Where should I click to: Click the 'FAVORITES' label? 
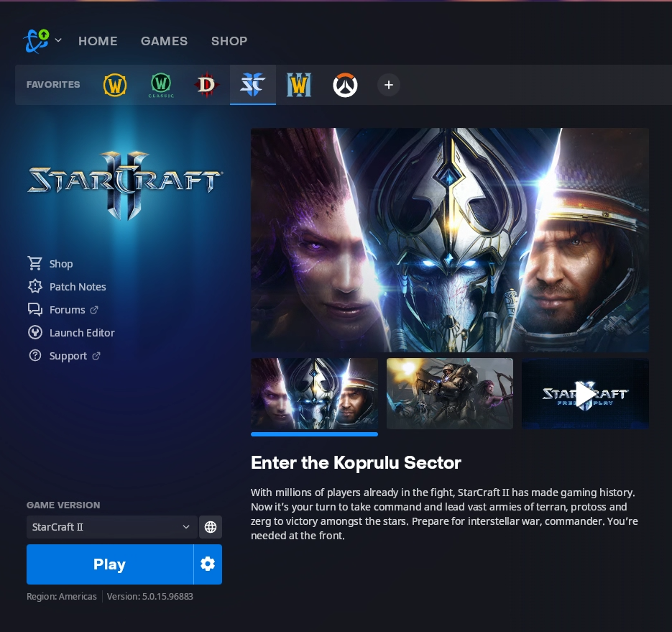pyautogui.click(x=53, y=84)
